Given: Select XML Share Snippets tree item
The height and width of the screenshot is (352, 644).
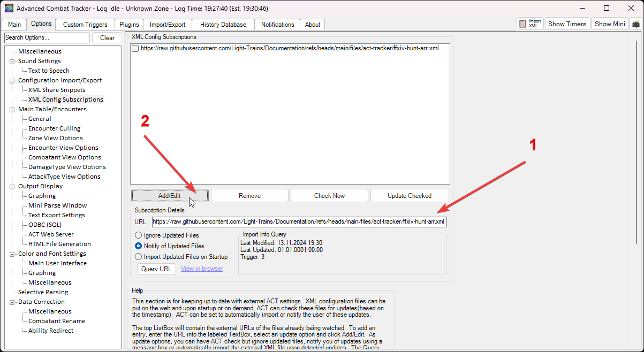Looking at the screenshot, I should 57,90.
